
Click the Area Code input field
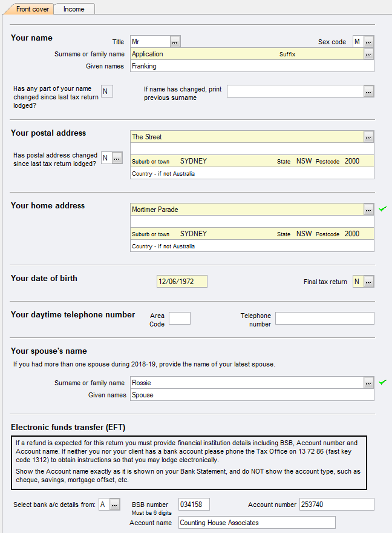pyautogui.click(x=180, y=317)
